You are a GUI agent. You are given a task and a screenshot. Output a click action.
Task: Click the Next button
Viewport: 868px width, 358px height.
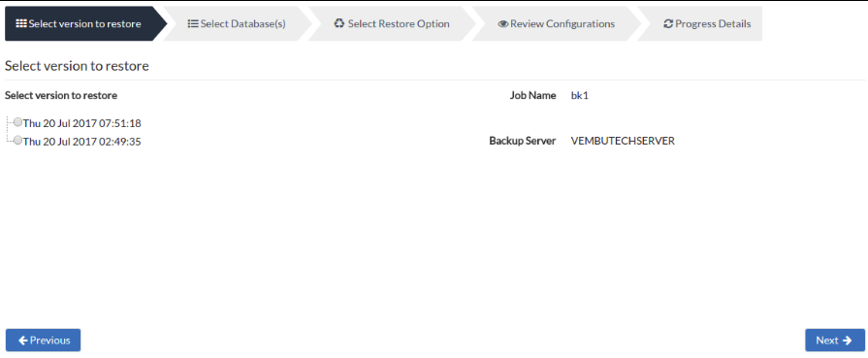click(835, 341)
